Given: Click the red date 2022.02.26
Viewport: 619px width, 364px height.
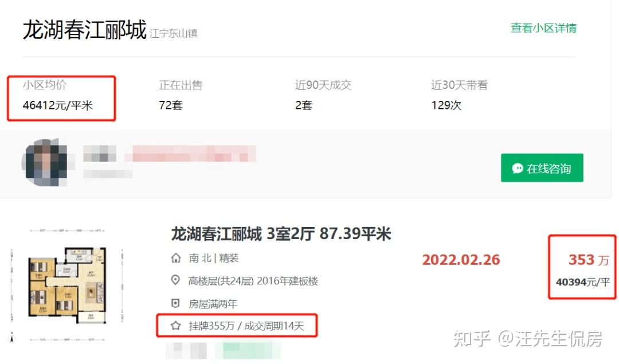Looking at the screenshot, I should click(461, 260).
